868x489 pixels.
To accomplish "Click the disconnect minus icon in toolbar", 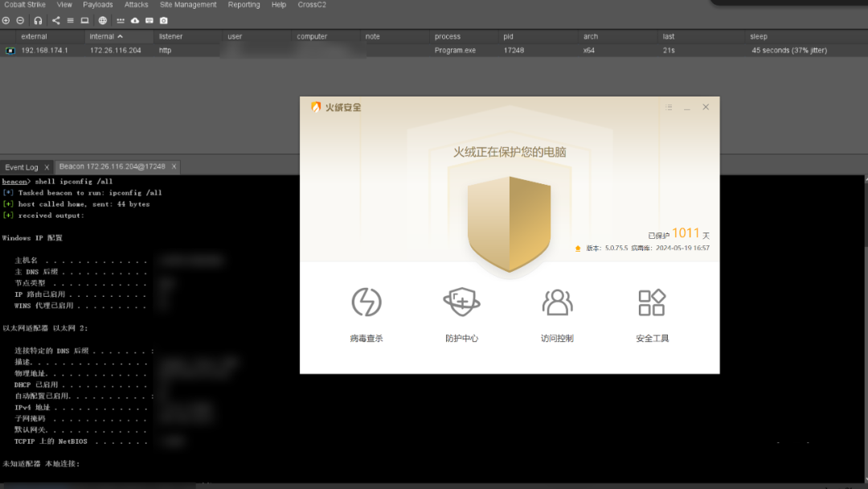I will 20,20.
